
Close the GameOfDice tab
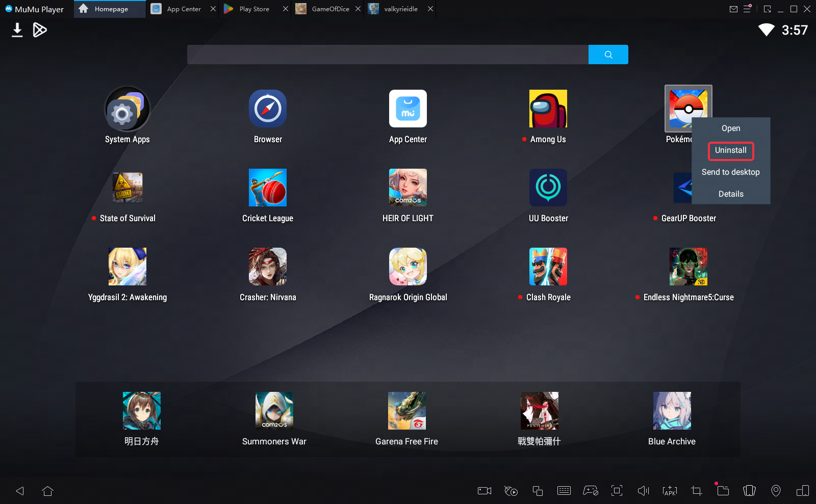(x=358, y=9)
